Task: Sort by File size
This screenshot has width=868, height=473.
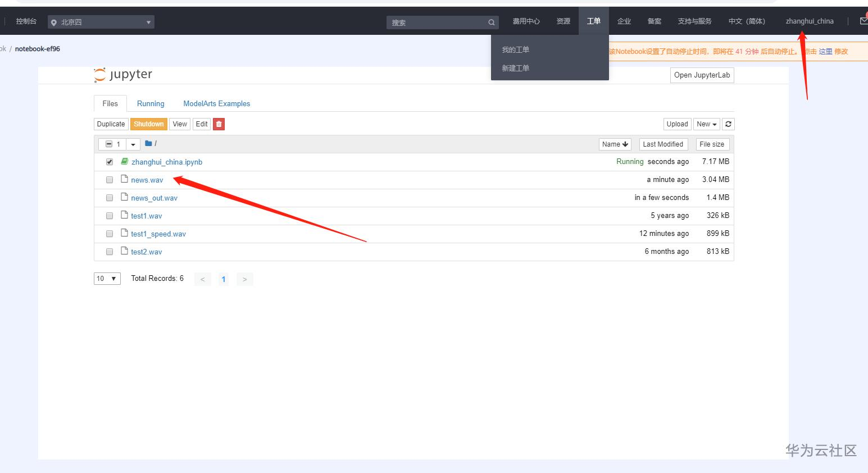Action: tap(712, 144)
